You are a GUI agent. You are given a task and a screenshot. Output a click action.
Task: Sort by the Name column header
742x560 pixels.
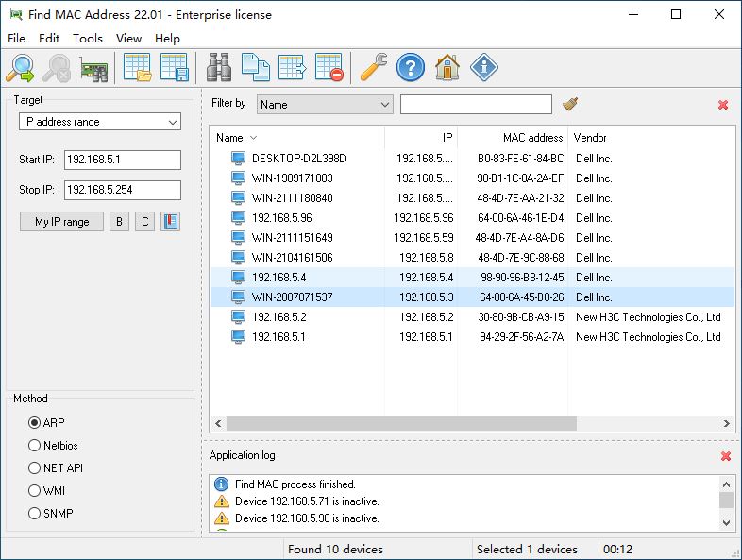(x=297, y=138)
